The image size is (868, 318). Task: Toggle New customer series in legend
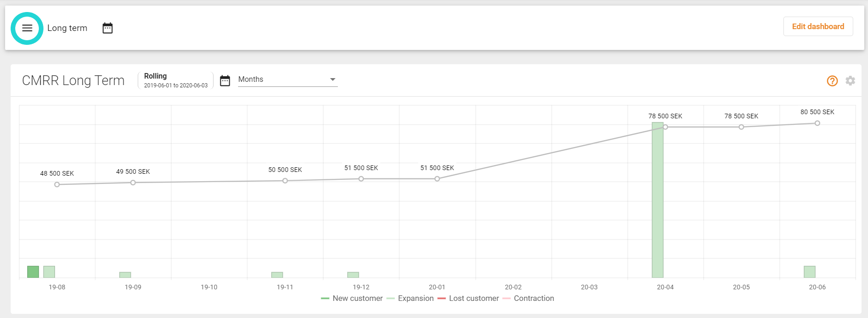[x=352, y=299]
